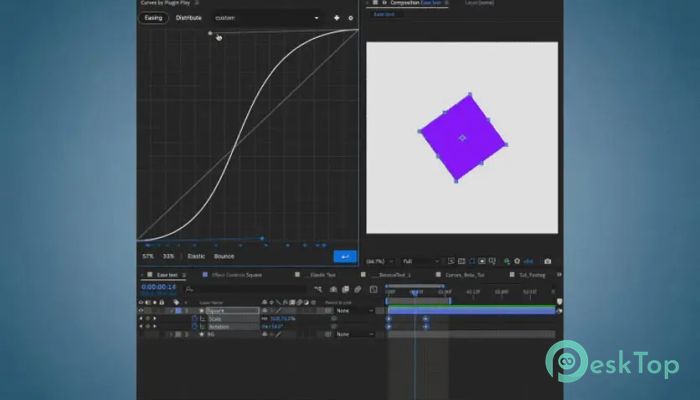This screenshot has height=400, width=700.
Task: Open the Composition Ease test viewer tab
Action: pyautogui.click(x=415, y=3)
